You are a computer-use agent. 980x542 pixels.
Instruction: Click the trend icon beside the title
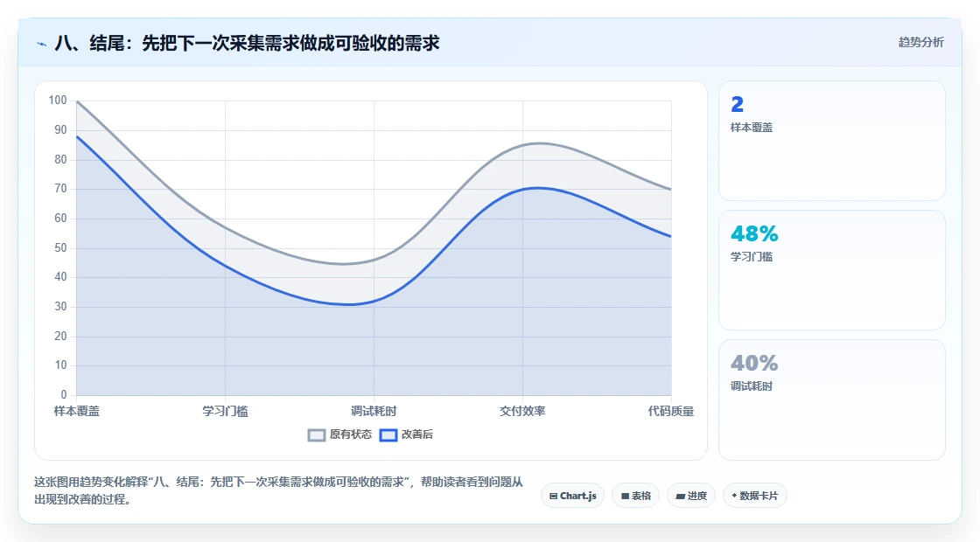click(x=42, y=44)
